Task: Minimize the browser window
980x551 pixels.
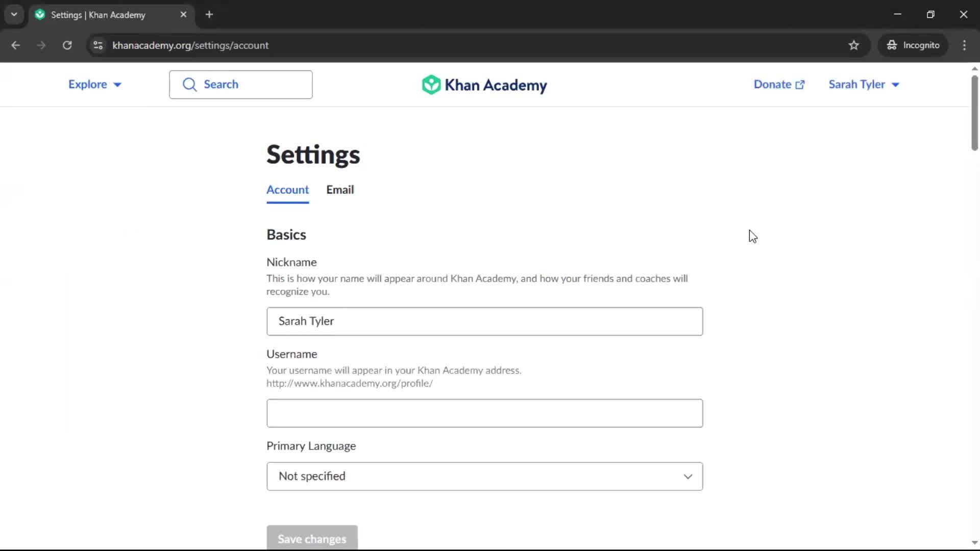Action: [897, 15]
